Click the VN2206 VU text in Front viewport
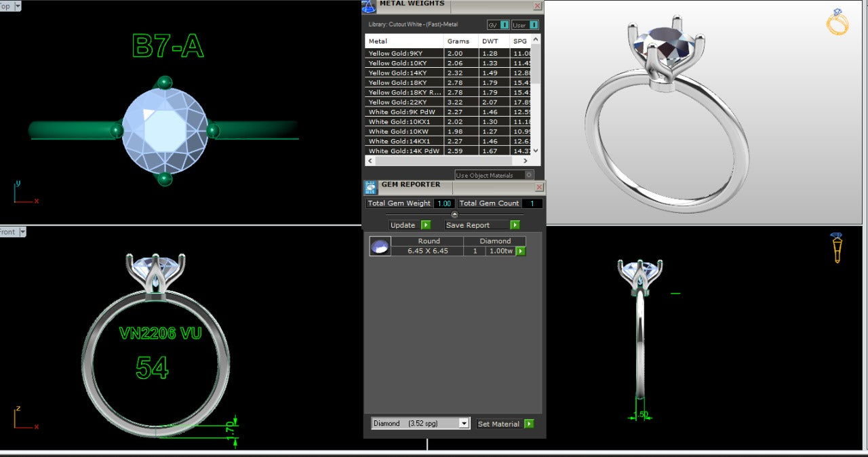Screen dimensions: 868x457 pos(161,333)
